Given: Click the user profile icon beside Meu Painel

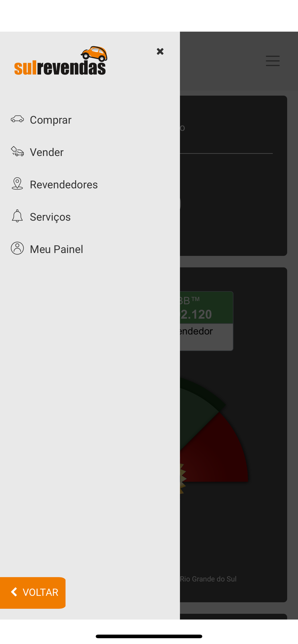Looking at the screenshot, I should (17, 249).
